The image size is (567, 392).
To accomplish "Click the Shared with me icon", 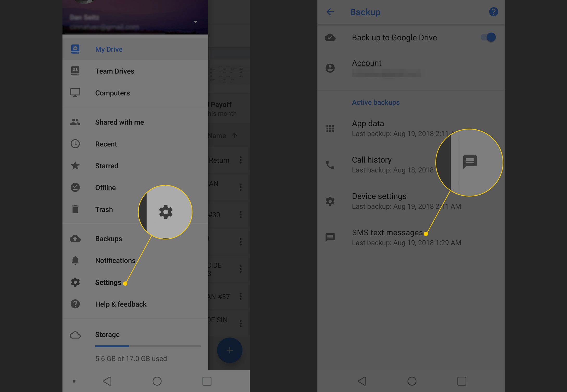I will coord(75,122).
